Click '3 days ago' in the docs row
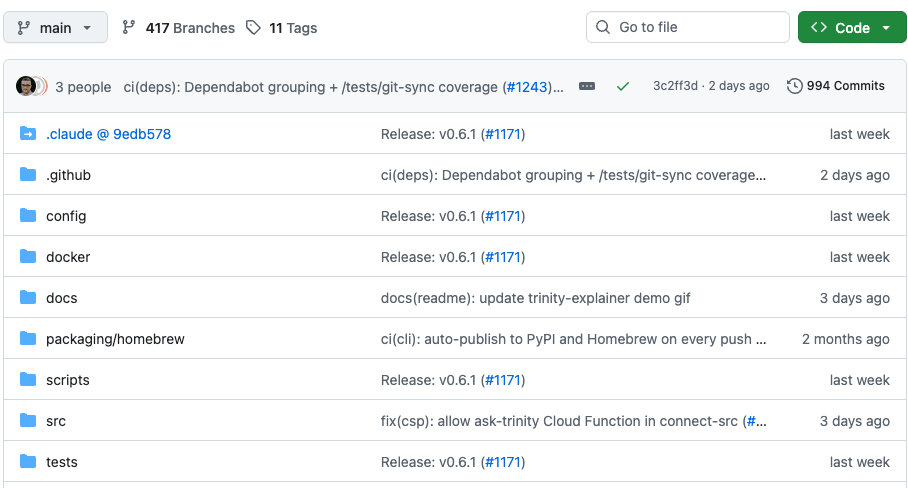The height and width of the screenshot is (488, 908). [855, 298]
